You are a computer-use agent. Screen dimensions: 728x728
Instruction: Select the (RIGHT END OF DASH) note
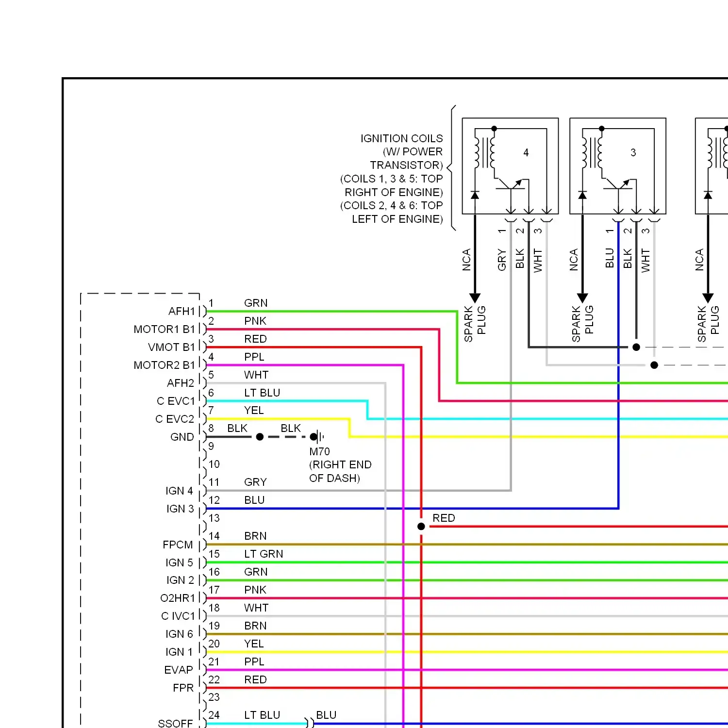(340, 471)
